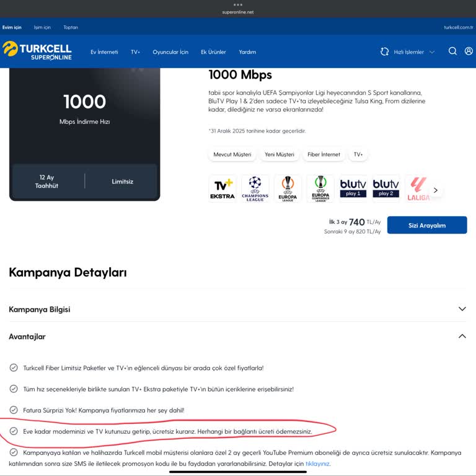Click the Fiber İnternet tag
Viewport: 476px width, 476px height.
324,154
